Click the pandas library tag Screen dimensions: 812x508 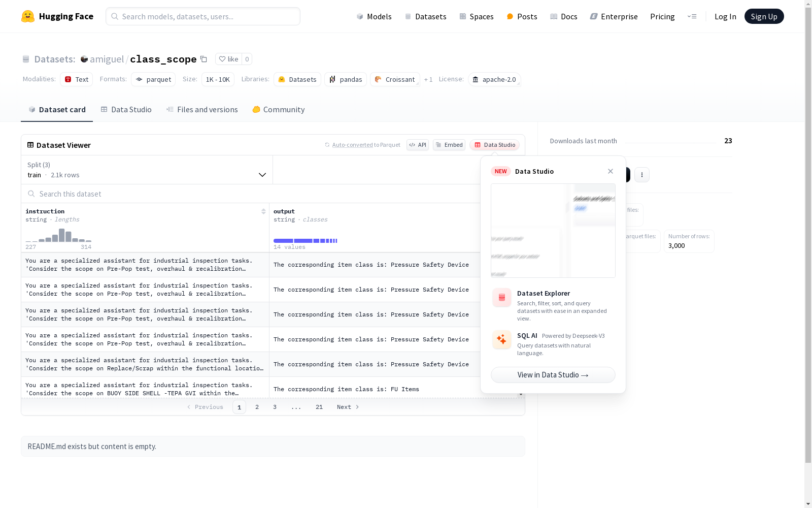click(346, 79)
